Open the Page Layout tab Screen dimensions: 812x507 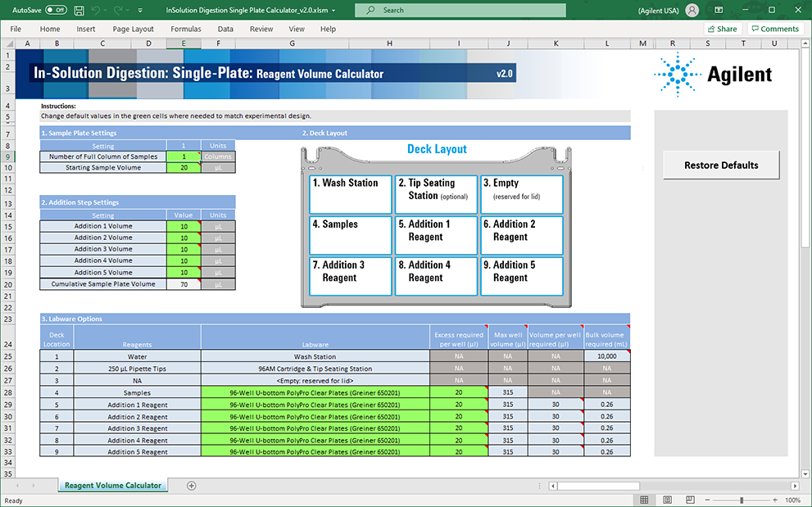(x=133, y=29)
